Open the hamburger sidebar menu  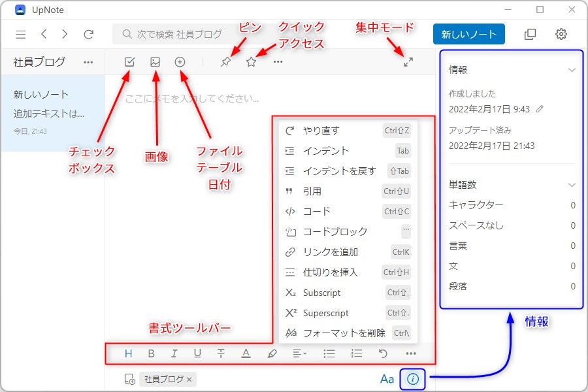pos(21,35)
